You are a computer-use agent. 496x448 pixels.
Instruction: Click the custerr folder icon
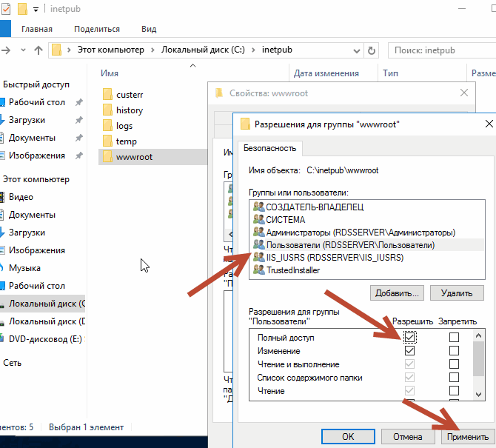pos(107,95)
